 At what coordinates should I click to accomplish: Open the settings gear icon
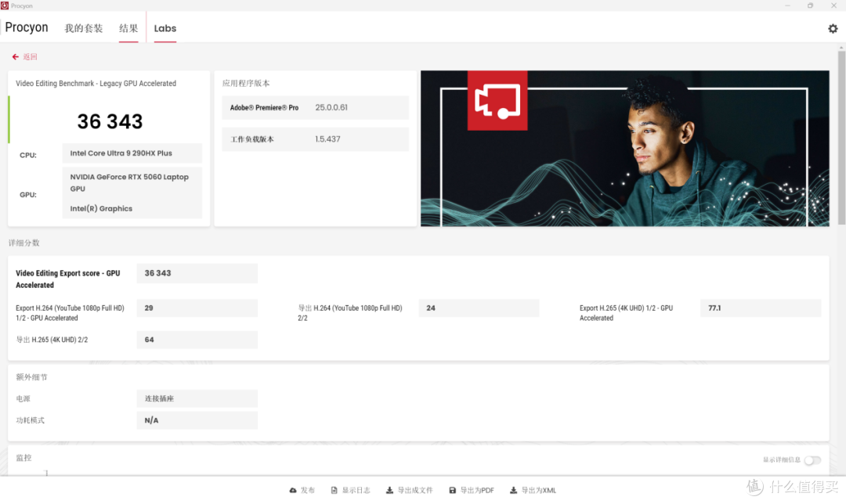833,29
